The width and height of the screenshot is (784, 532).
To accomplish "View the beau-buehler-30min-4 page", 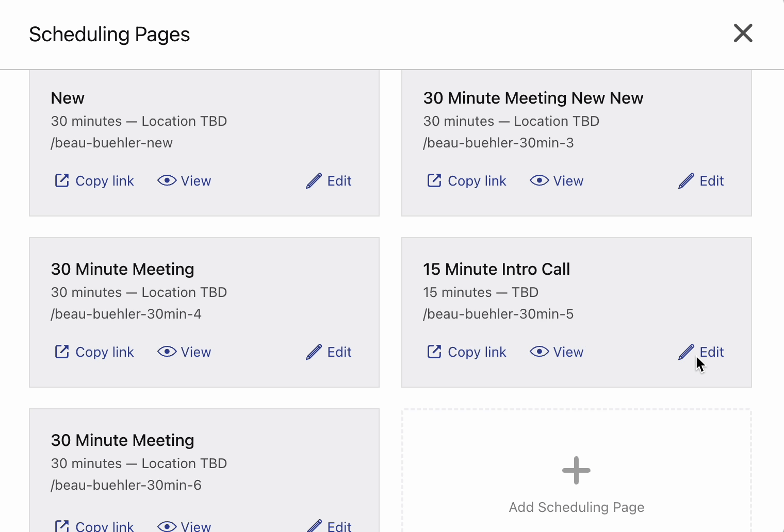I will click(x=196, y=352).
